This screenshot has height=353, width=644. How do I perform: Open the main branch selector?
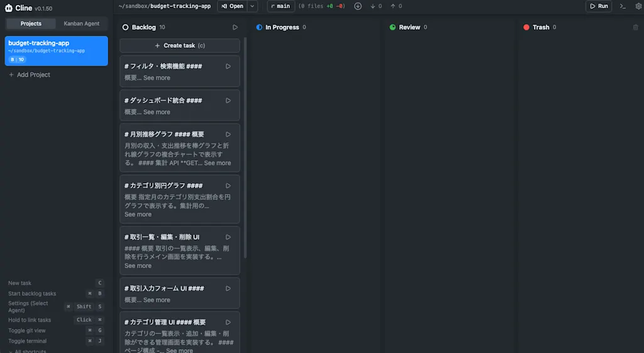coord(281,6)
